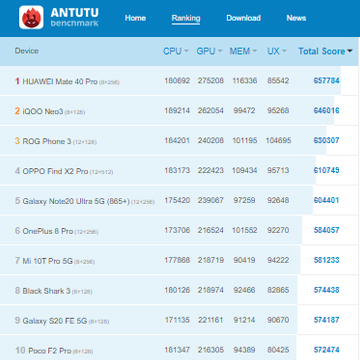Click total score 584057
Viewport: 360px width, 360px height.
point(326,230)
